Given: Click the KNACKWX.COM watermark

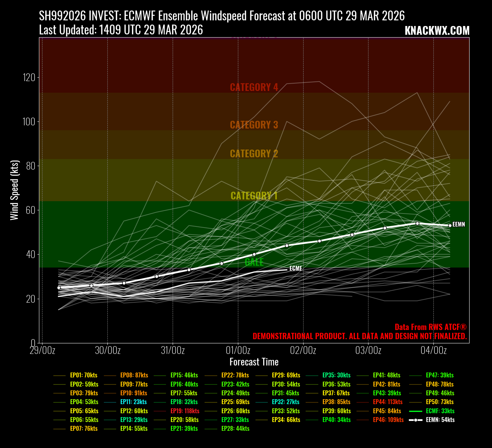Looking at the screenshot, I should (x=437, y=31).
